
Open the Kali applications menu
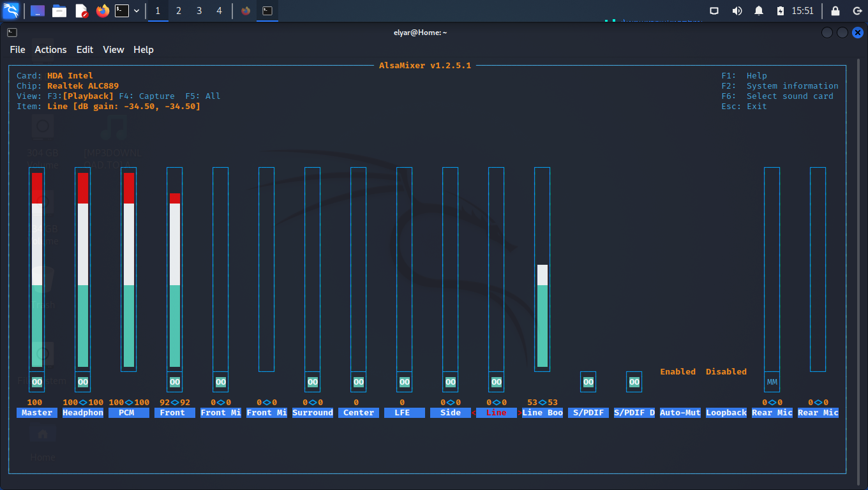point(11,10)
